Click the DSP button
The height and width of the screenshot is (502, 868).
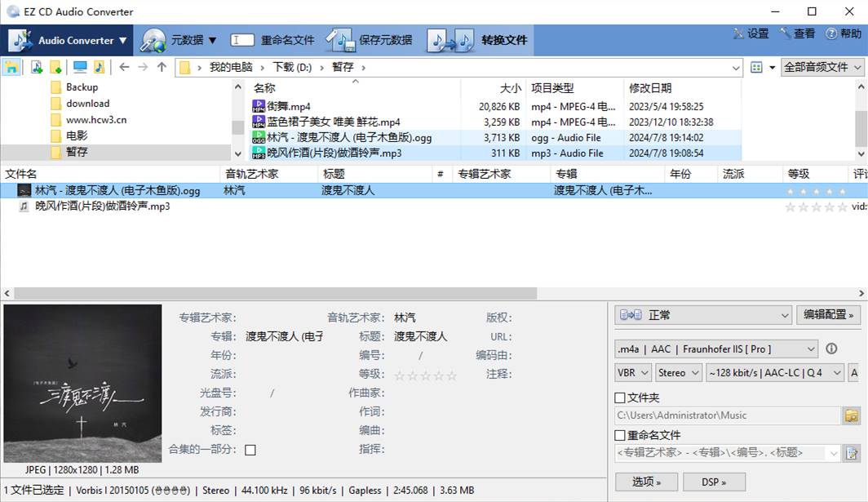coord(714,482)
